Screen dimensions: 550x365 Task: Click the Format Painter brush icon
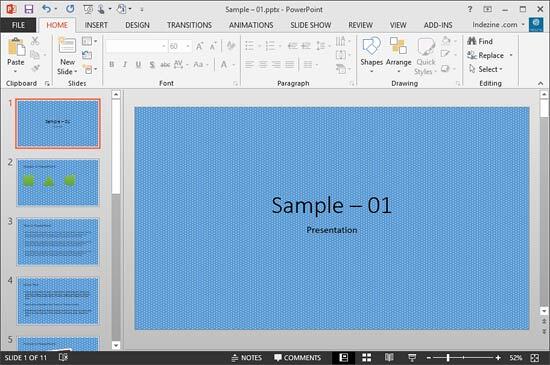35,68
